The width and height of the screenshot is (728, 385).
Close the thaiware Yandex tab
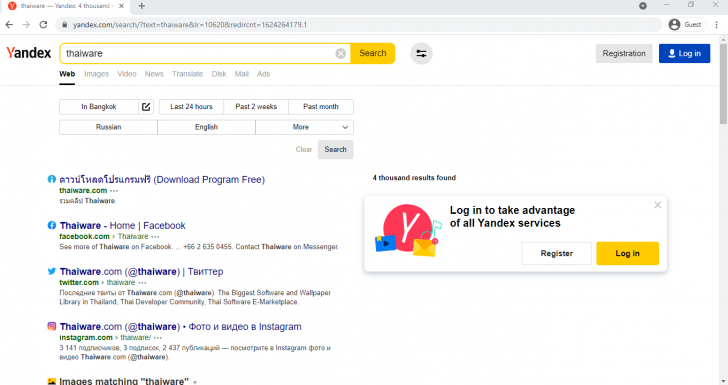tap(121, 6)
